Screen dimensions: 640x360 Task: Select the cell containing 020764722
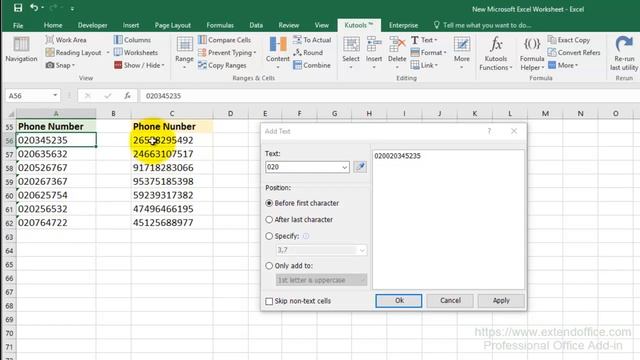point(56,222)
